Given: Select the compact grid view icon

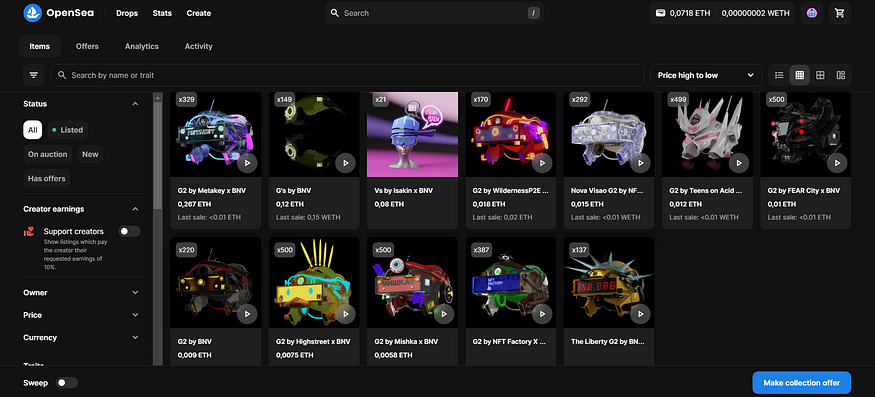Looking at the screenshot, I should tap(800, 75).
